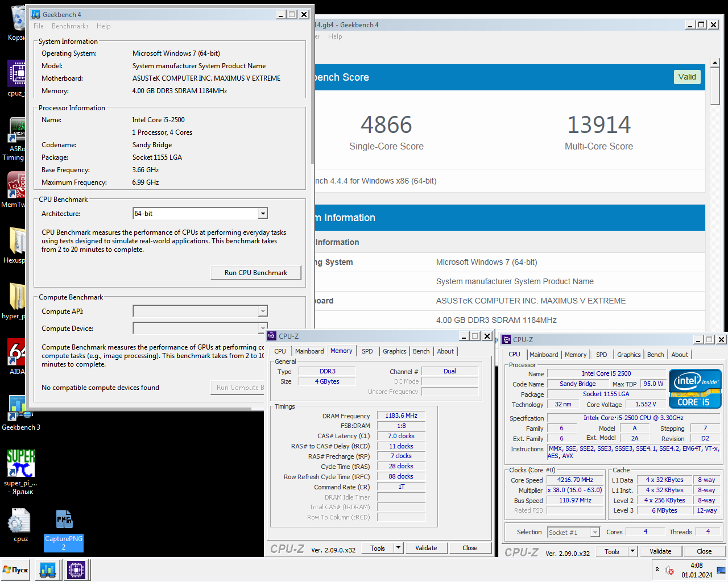Click the scroll-up arrow in results window
Screen dimensions: 728x582
coord(715,63)
